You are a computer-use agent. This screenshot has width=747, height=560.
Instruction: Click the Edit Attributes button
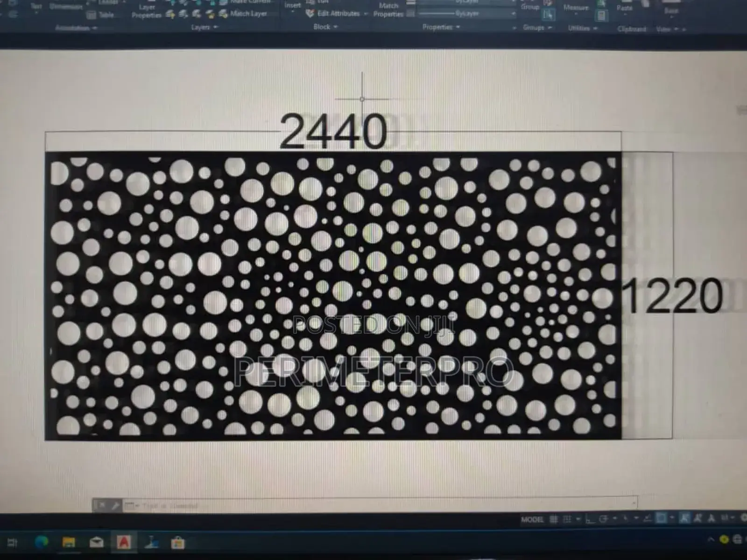pyautogui.click(x=333, y=14)
